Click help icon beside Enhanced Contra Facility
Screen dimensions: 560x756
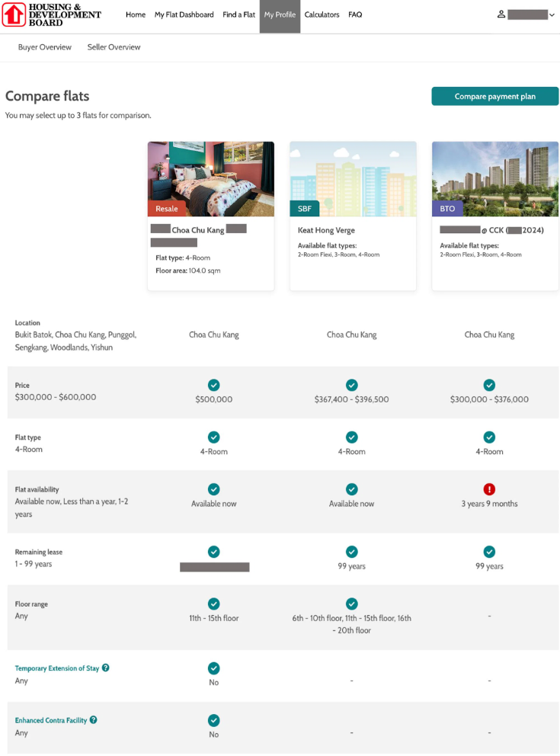pyautogui.click(x=94, y=719)
